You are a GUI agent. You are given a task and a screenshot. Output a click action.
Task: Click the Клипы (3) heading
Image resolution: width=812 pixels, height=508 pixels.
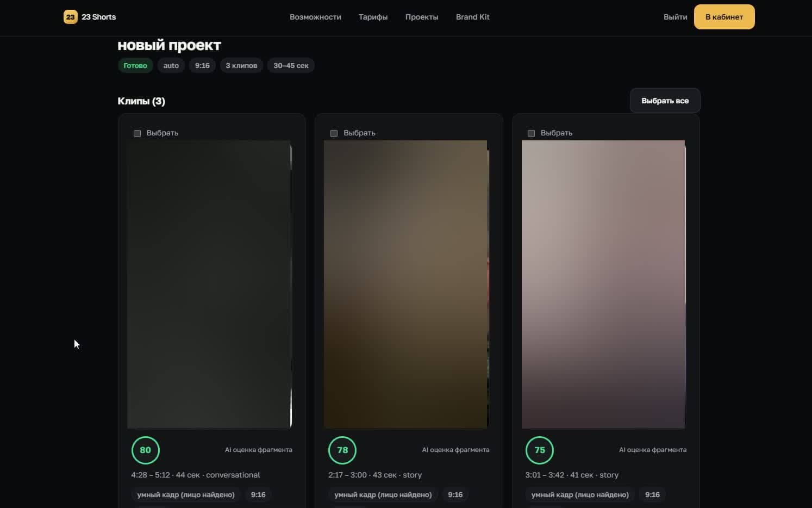pos(141,101)
